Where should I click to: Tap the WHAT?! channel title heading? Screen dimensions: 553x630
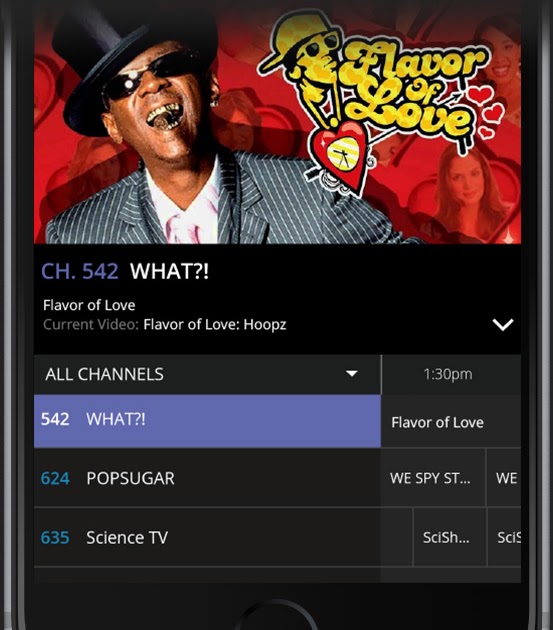(169, 271)
